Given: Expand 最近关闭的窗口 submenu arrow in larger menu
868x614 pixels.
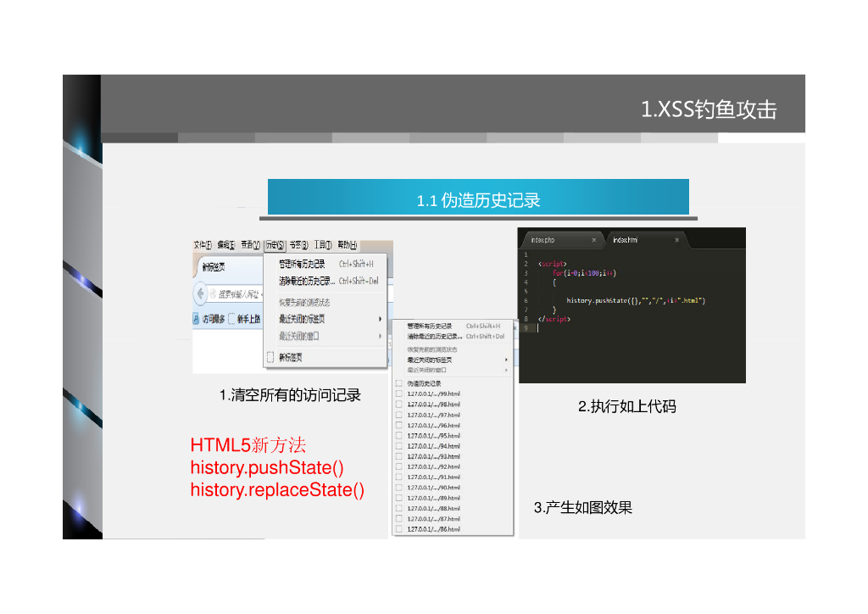Looking at the screenshot, I should (380, 336).
